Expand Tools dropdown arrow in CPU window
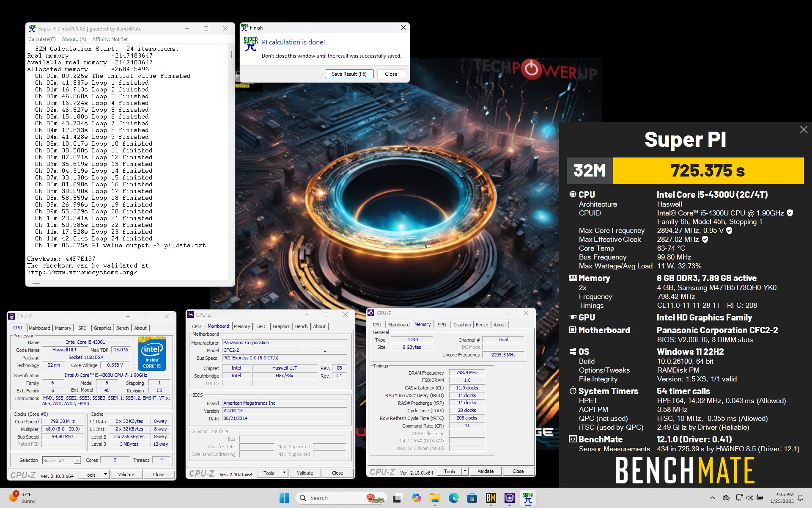Viewport: 812px width, 508px height. (105, 475)
